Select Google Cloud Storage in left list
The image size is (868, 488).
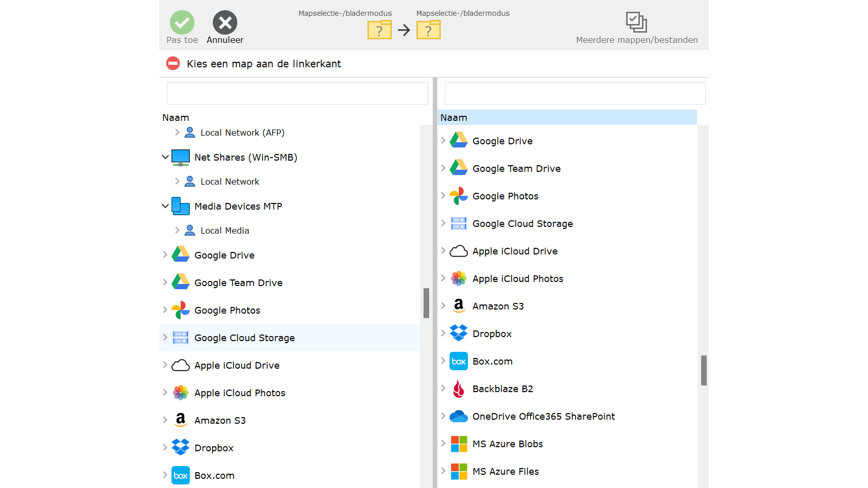pos(244,338)
